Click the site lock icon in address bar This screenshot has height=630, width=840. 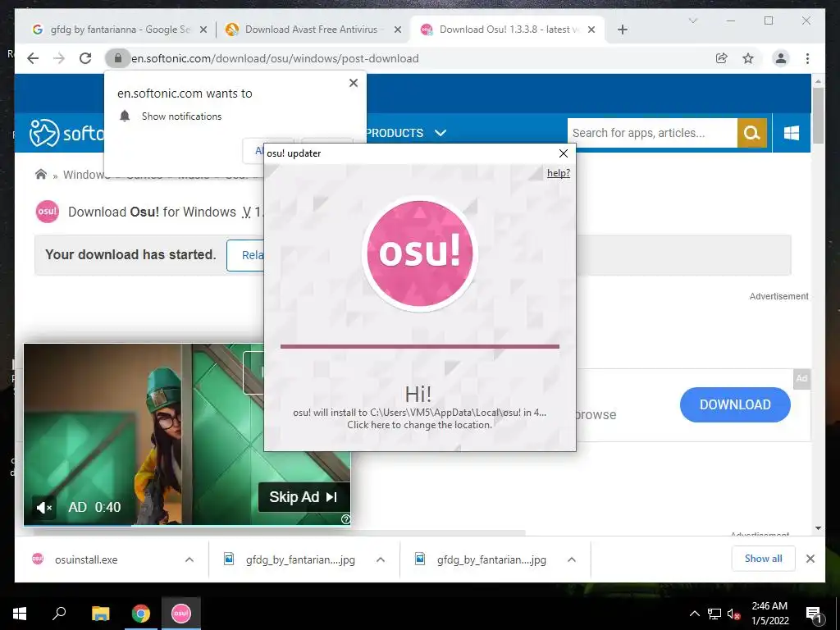point(118,58)
